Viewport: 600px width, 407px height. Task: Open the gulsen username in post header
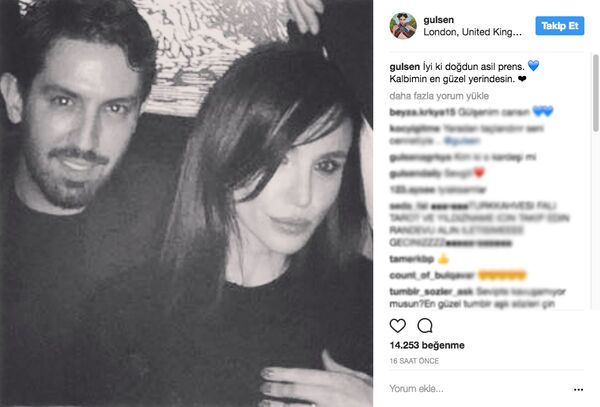pyautogui.click(x=439, y=20)
